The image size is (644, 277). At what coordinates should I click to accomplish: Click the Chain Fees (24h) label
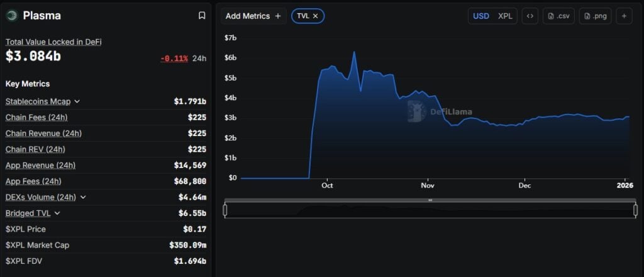pyautogui.click(x=36, y=118)
